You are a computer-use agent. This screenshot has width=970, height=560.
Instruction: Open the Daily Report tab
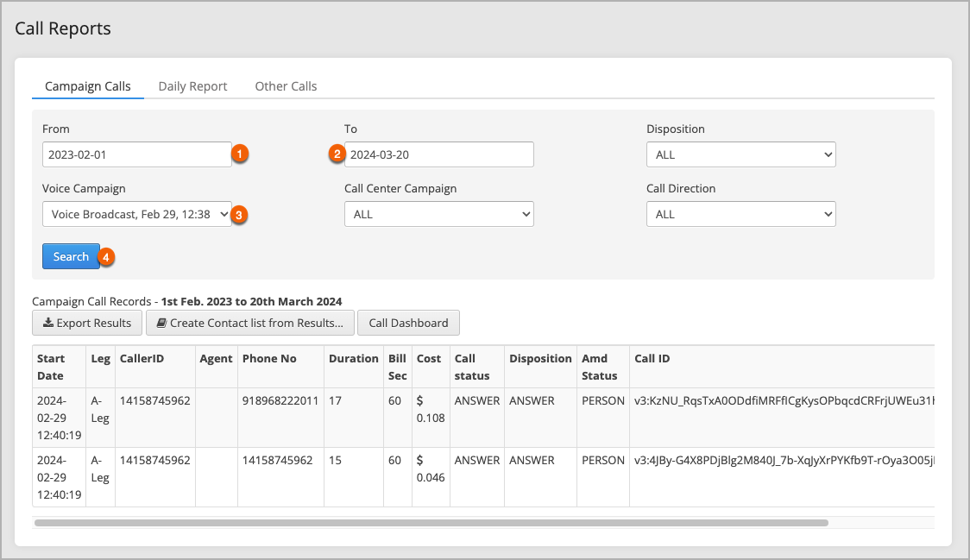[x=192, y=86]
